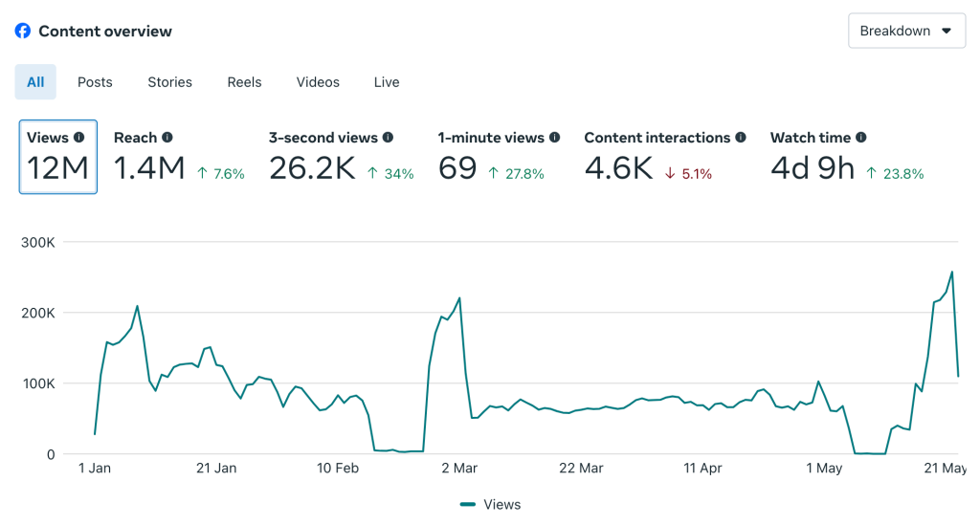Select the All tab
Image resolution: width=980 pixels, height=525 pixels.
35,82
